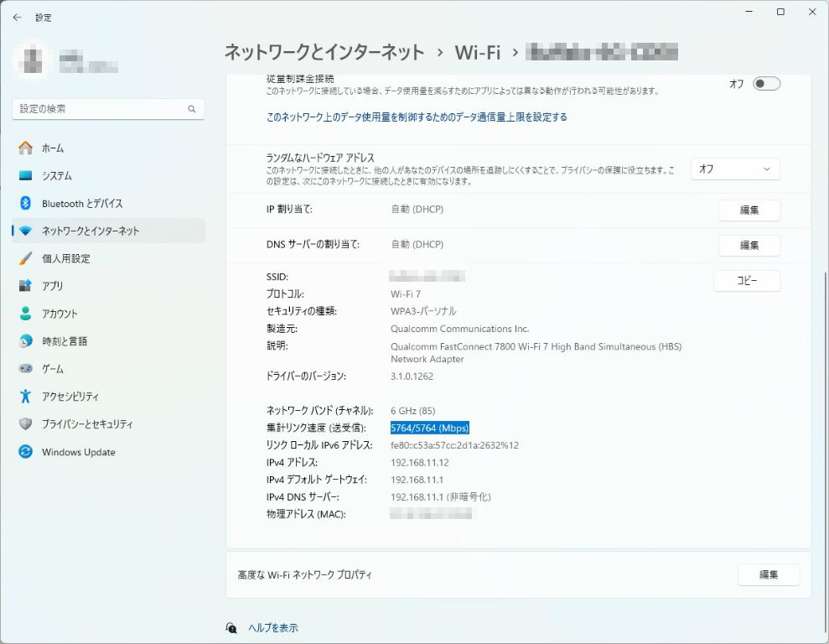Open the Bluetooth and devices icon
Screen dimensions: 829x644
click(25, 204)
